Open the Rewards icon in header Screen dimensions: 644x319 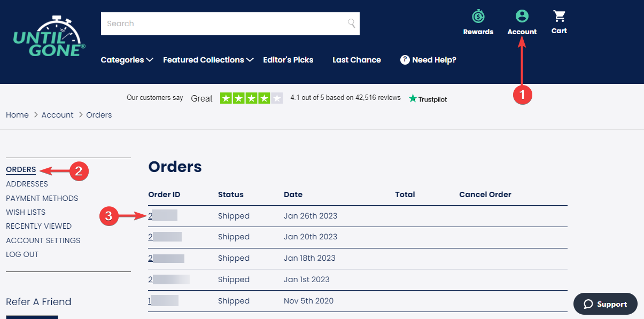point(478,16)
